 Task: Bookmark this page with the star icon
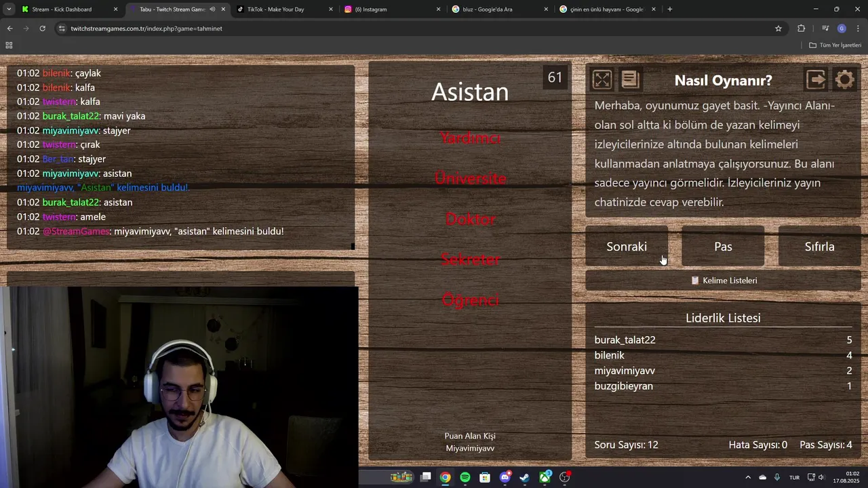pos(778,28)
